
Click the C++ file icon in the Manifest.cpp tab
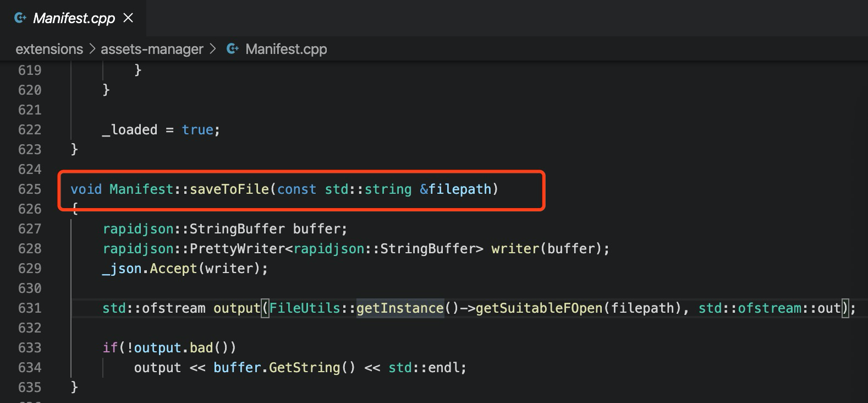pyautogui.click(x=20, y=18)
